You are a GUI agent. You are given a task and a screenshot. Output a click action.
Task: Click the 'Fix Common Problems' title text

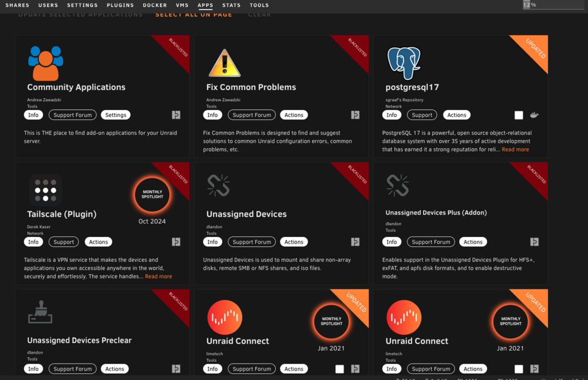click(x=251, y=87)
